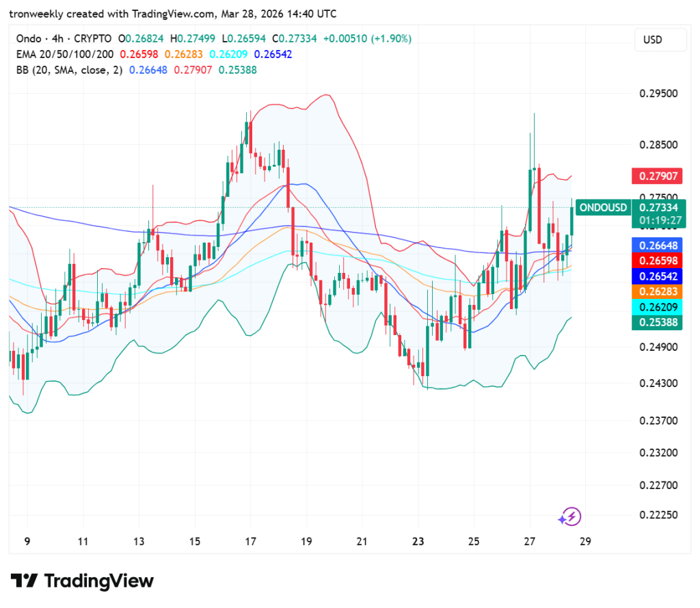Click the 29 date label on the time axis
The width and height of the screenshot is (700, 608).
[585, 541]
